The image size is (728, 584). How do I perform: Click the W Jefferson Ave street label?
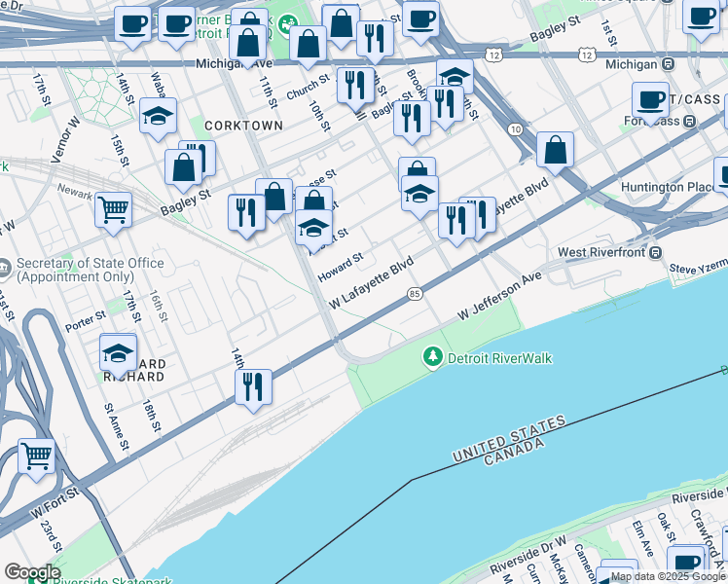pos(499,296)
